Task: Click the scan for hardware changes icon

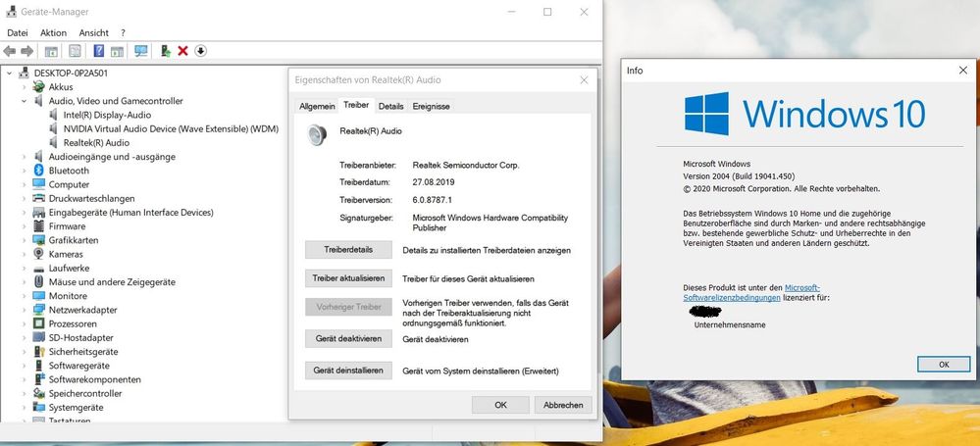Action: [141, 51]
